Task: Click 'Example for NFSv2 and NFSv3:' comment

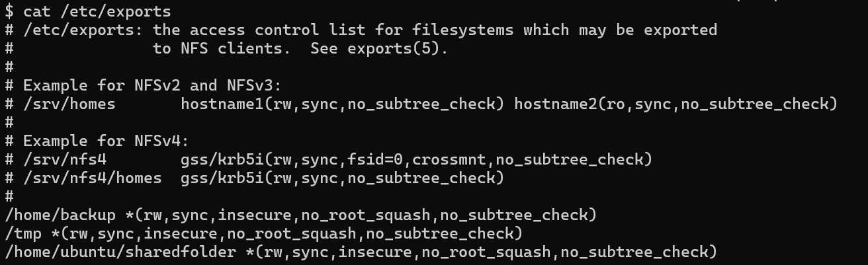Action: tap(153, 85)
